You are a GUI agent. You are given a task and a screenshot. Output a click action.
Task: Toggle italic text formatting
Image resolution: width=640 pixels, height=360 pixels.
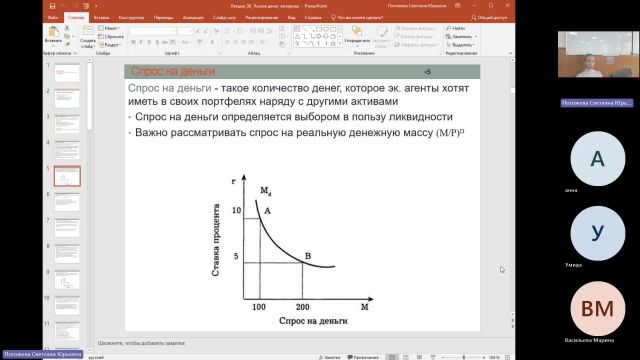click(141, 42)
